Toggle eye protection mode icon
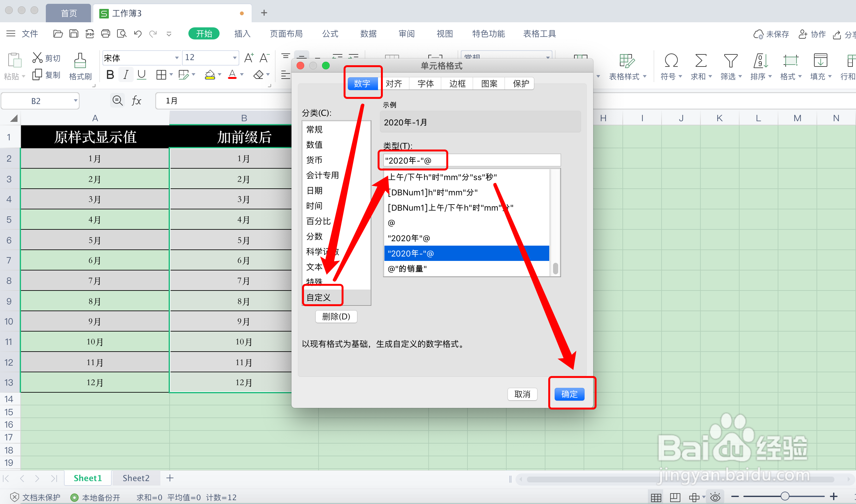Image resolution: width=856 pixels, height=504 pixels. pos(715,498)
